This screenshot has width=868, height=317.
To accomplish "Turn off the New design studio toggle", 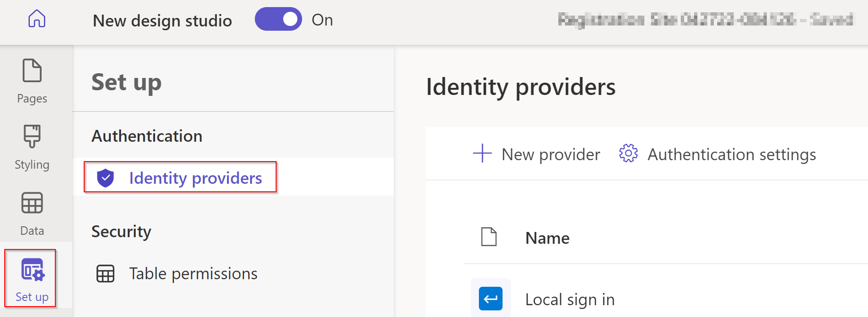I will (278, 19).
